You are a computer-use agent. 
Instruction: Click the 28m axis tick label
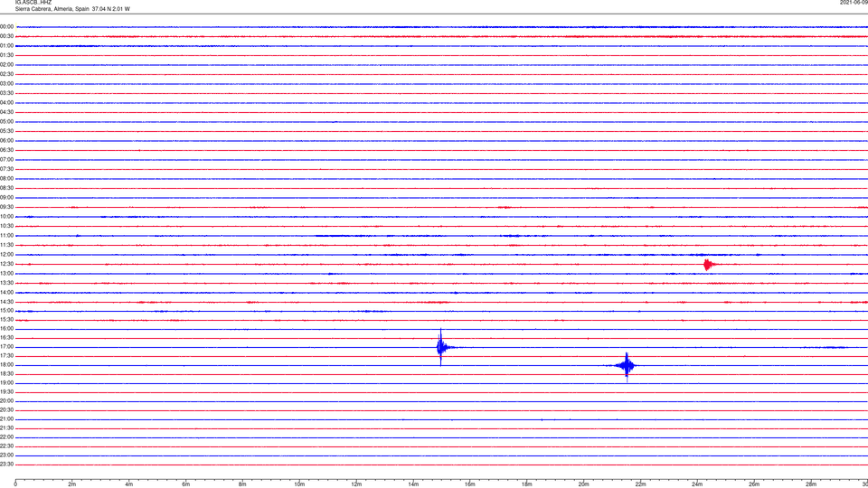click(x=811, y=484)
